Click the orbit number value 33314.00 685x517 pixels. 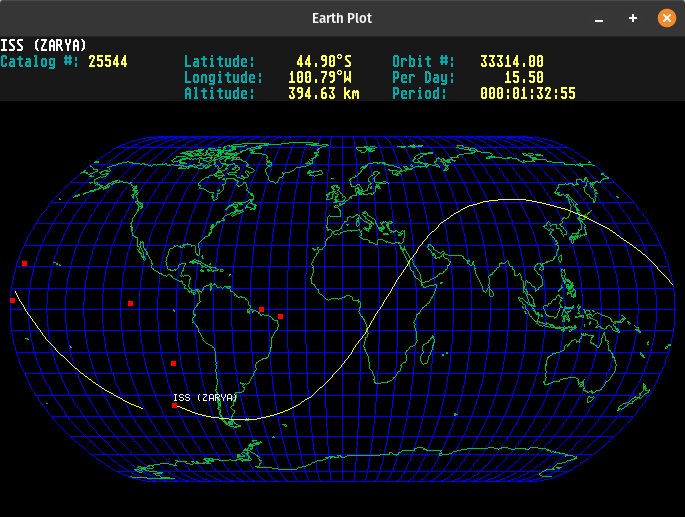pyautogui.click(x=512, y=61)
